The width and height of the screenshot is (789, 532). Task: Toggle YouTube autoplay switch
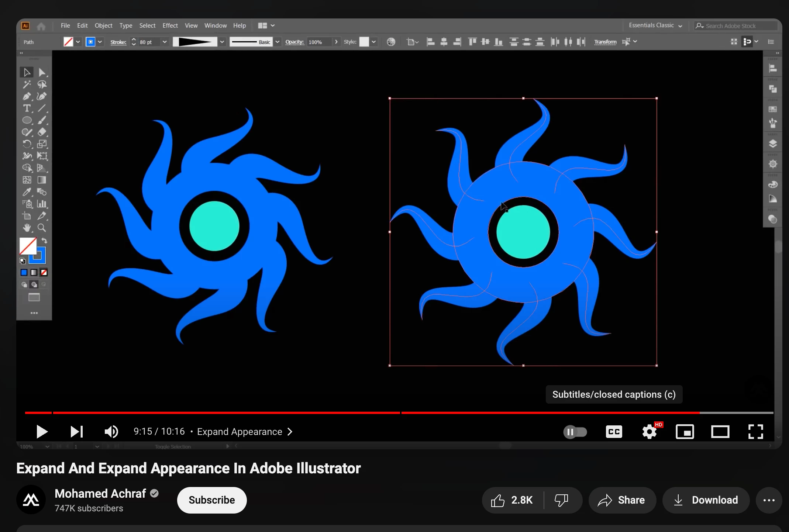pyautogui.click(x=575, y=432)
